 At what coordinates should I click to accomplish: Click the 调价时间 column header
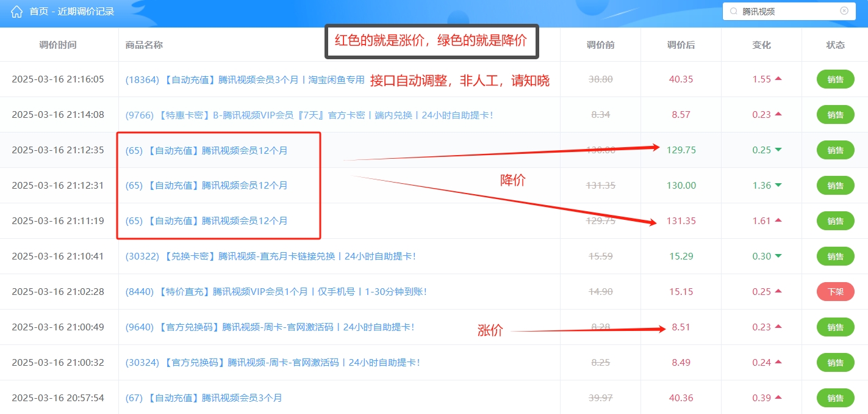pos(58,45)
